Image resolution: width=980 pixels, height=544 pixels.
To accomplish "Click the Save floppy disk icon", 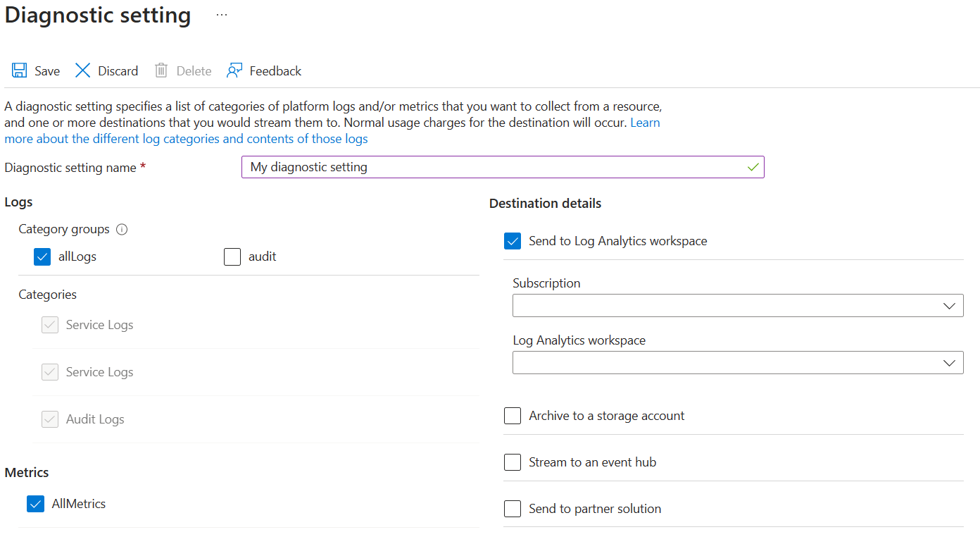I will (19, 70).
